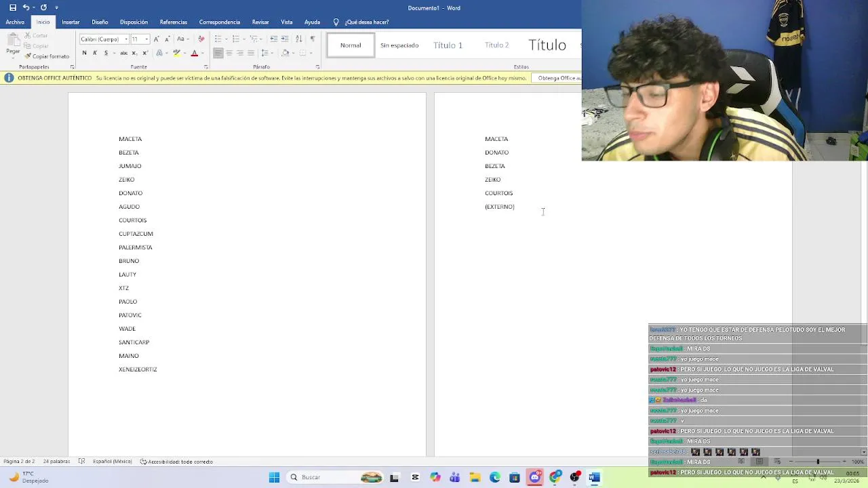
Task: Click the taskbar Buscar search field
Action: click(336, 477)
